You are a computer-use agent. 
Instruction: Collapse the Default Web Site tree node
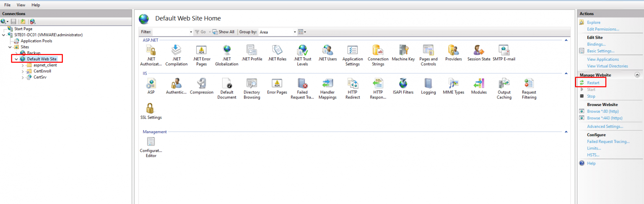coord(17,59)
